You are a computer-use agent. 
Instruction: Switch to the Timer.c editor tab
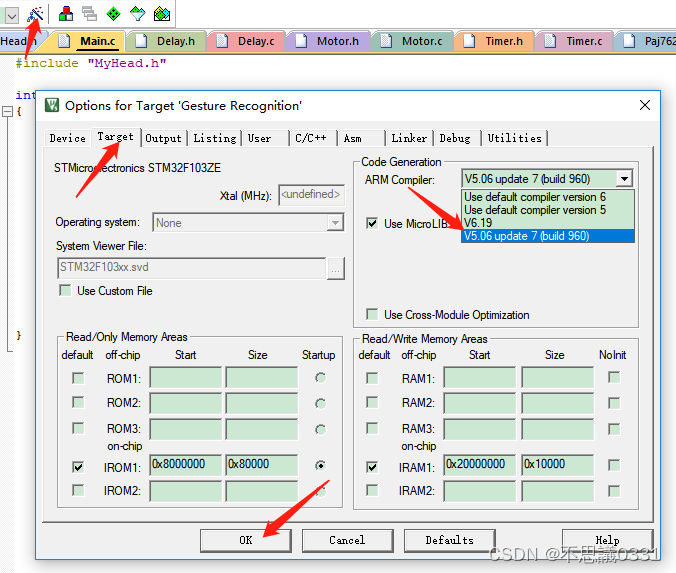pos(576,41)
